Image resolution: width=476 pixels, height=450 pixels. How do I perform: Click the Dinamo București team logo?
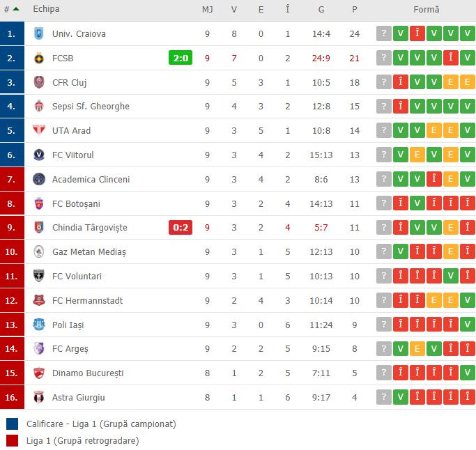pos(39,373)
